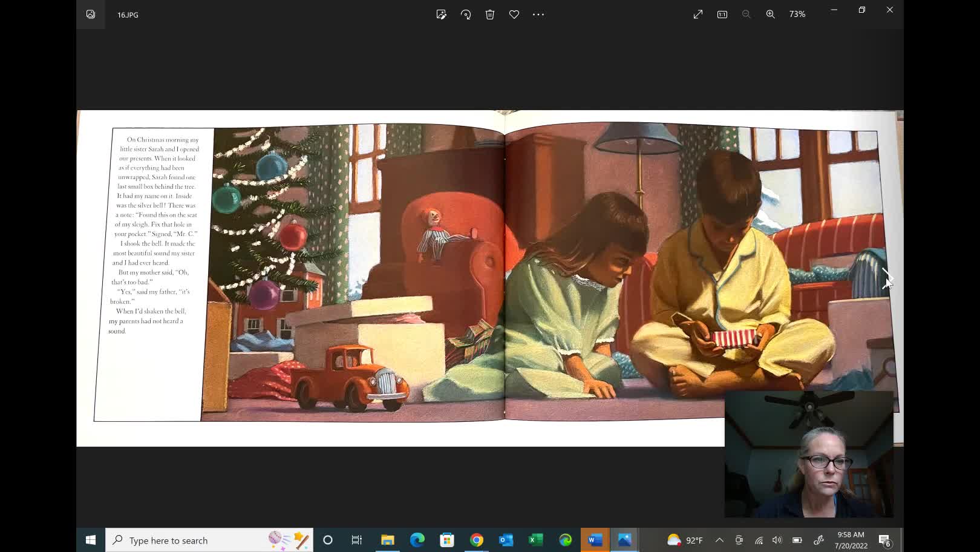Screen dimensions: 980x552
Task: Launch Microsoft Edge from taskbar
Action: [x=417, y=540]
